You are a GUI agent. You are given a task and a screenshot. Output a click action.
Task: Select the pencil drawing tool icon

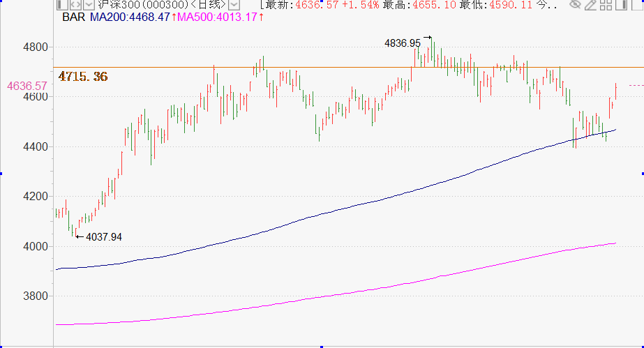click(590, 4)
